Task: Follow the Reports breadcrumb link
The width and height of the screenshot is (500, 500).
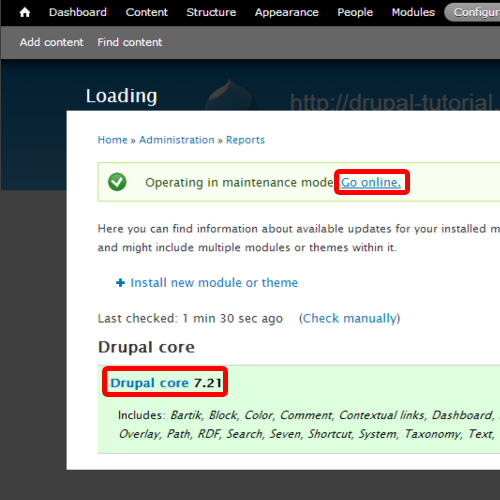Action: pos(245,140)
